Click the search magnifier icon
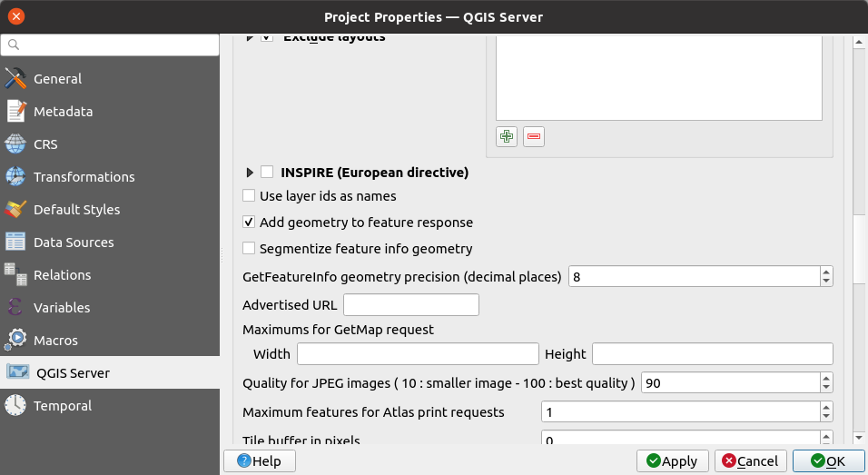This screenshot has width=868, height=475. [x=14, y=45]
